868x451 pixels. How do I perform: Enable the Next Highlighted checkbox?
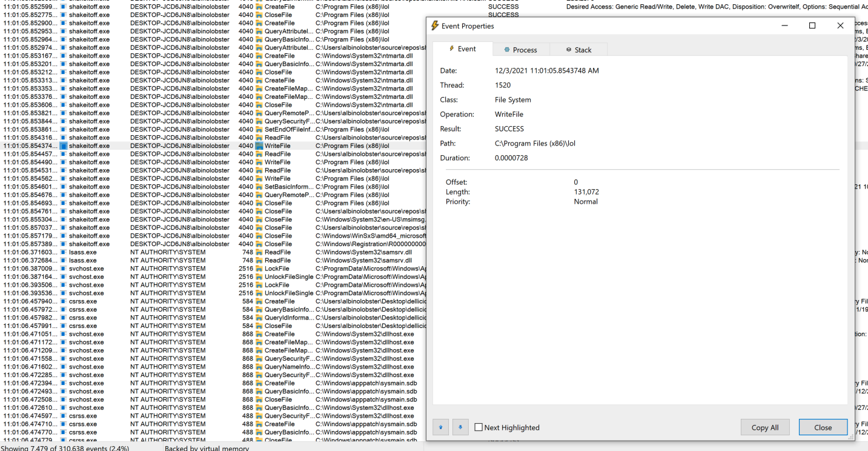click(x=479, y=427)
